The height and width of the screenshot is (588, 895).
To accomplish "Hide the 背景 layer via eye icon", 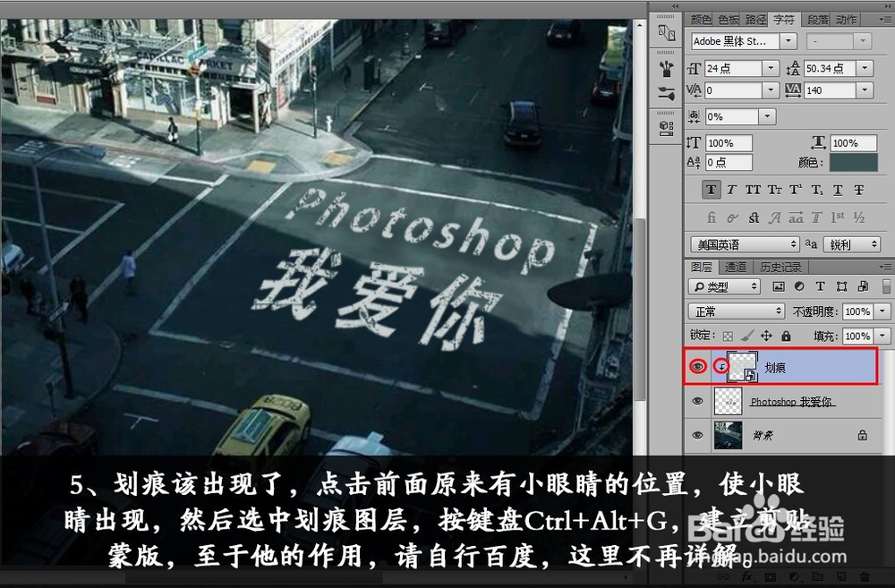I will click(x=697, y=436).
